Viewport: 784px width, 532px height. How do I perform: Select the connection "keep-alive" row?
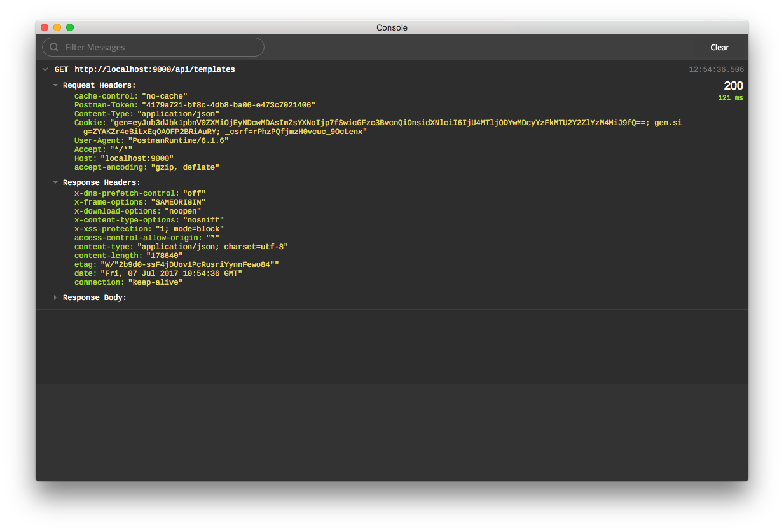128,282
